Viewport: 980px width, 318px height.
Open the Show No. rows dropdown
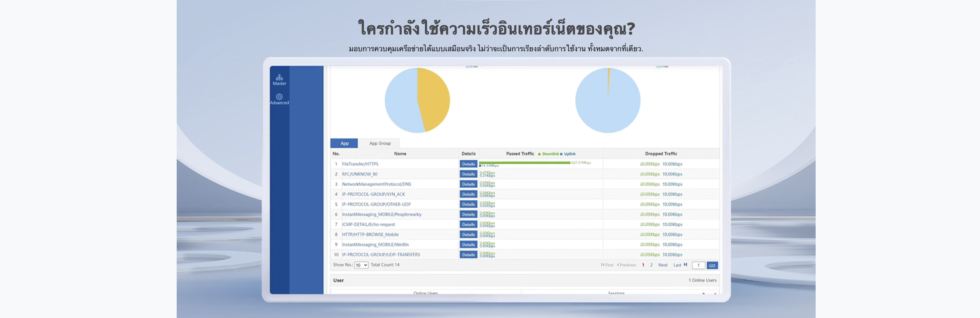pos(361,265)
